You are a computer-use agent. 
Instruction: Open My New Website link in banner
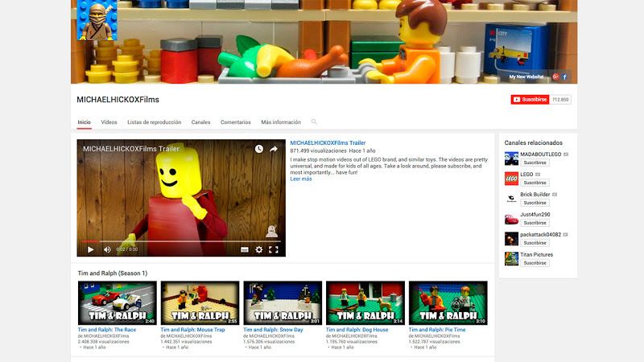(x=526, y=76)
